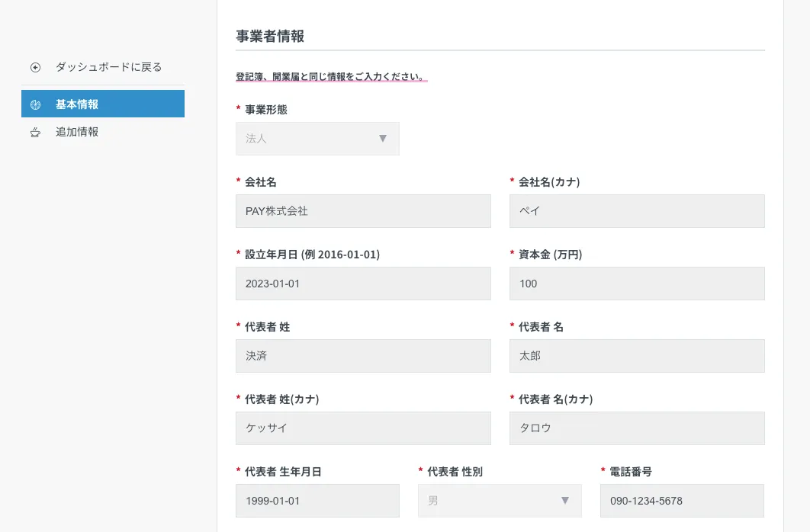Screen dimensions: 810x532
Task: Click the 代表者 性別 label
Action: click(x=455, y=472)
